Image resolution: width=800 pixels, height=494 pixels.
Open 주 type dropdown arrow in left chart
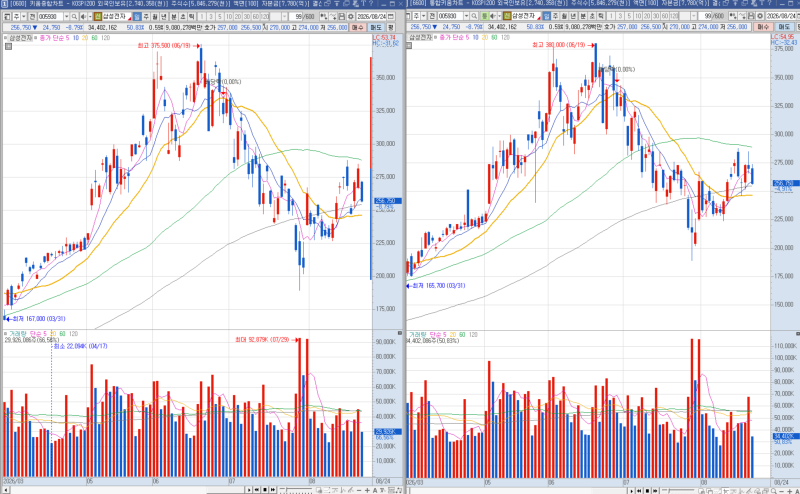23,16
